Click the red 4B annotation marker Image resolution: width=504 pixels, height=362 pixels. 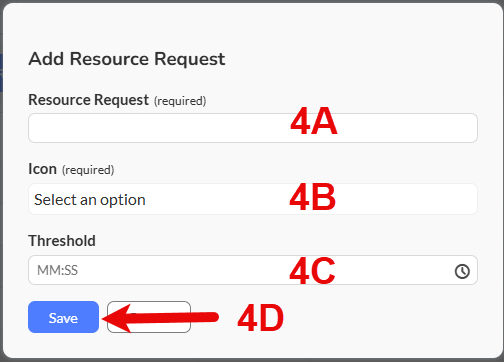pyautogui.click(x=312, y=197)
